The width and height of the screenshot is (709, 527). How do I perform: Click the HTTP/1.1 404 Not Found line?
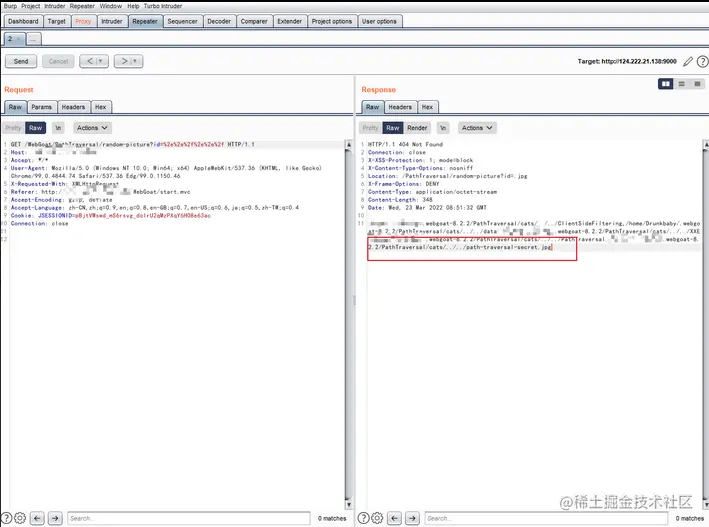(405, 144)
